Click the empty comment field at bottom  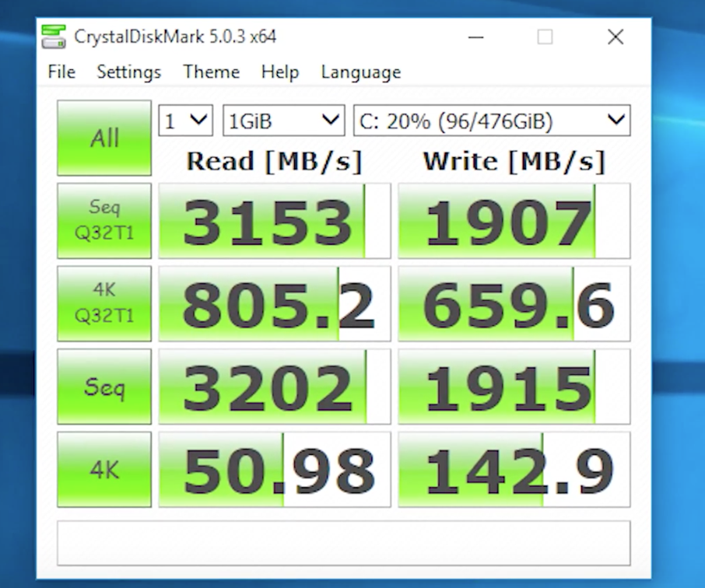(344, 543)
